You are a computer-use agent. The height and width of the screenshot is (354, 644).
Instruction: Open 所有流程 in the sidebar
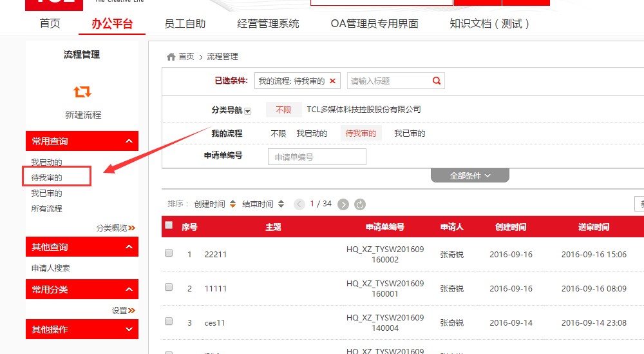click(47, 209)
